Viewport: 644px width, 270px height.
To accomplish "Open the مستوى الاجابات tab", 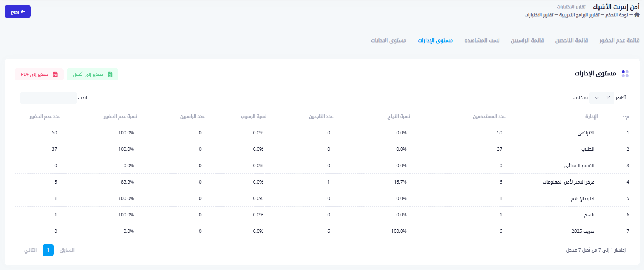I will pos(388,41).
